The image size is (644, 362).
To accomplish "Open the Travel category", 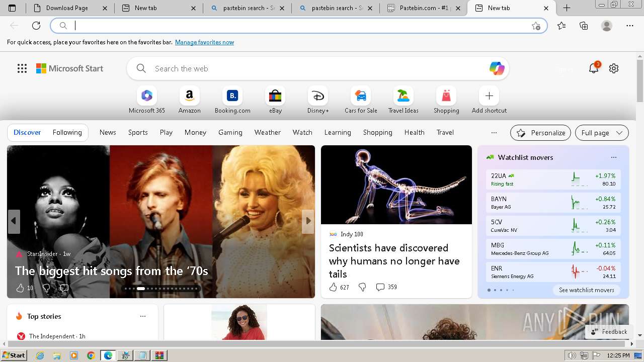I will click(x=445, y=133).
